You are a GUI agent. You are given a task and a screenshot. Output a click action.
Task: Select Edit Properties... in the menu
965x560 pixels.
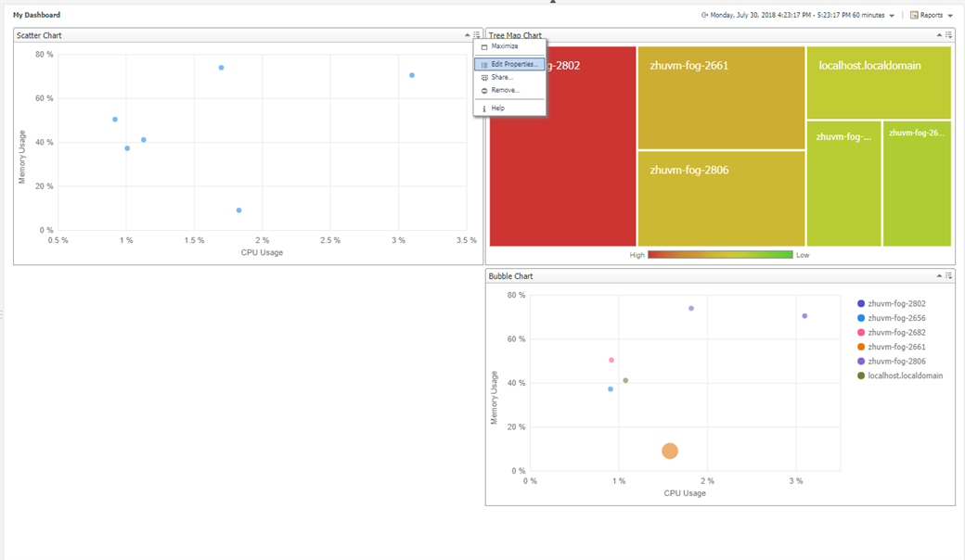pos(509,64)
